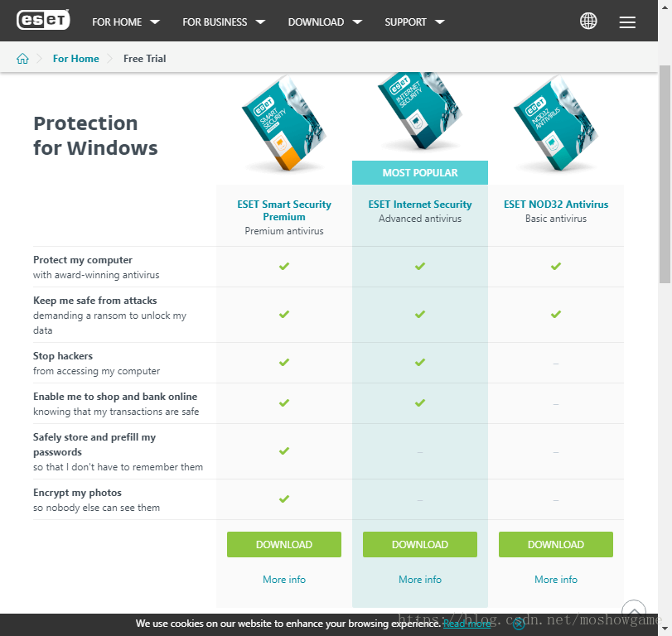The height and width of the screenshot is (636, 672).
Task: Expand the SUPPORT dropdown arrow
Action: [x=439, y=22]
